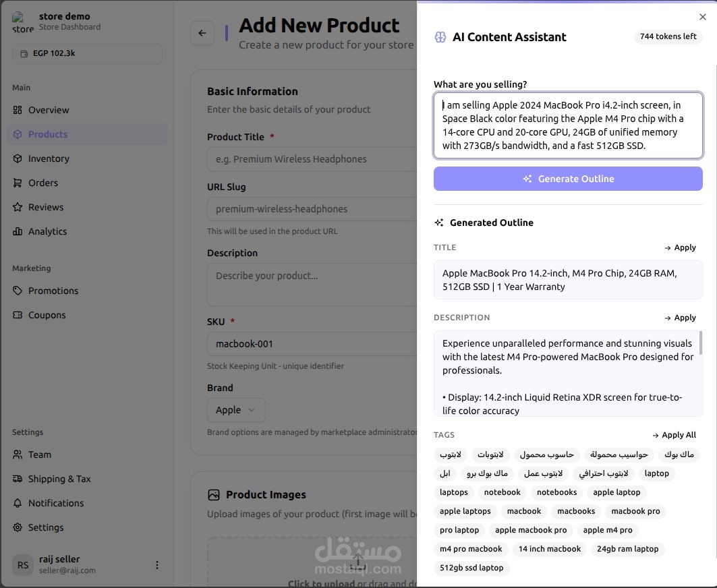Click the AI Content Assistant brain icon
The width and height of the screenshot is (717, 588).
tap(440, 37)
